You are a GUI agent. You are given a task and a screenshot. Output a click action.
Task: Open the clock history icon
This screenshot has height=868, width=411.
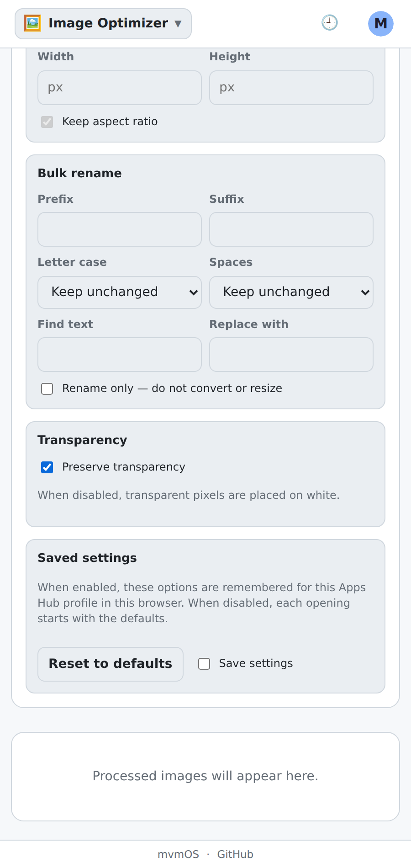[329, 23]
